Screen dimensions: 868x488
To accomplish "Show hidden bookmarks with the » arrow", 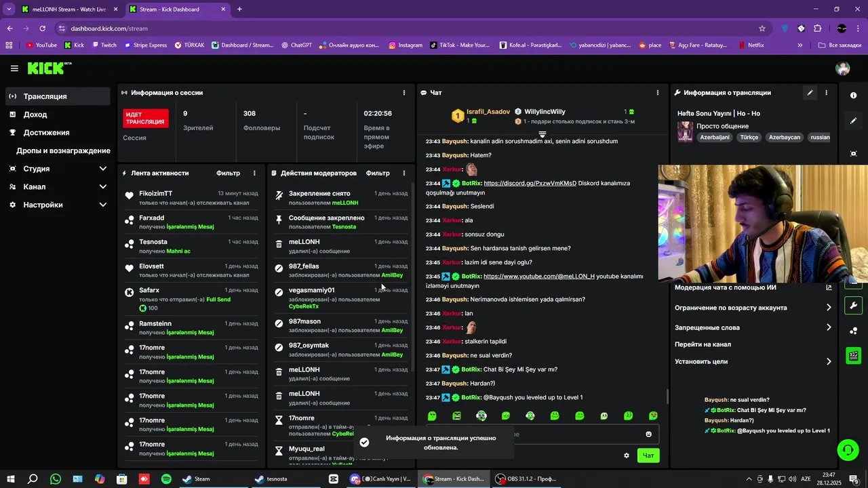I will (800, 45).
